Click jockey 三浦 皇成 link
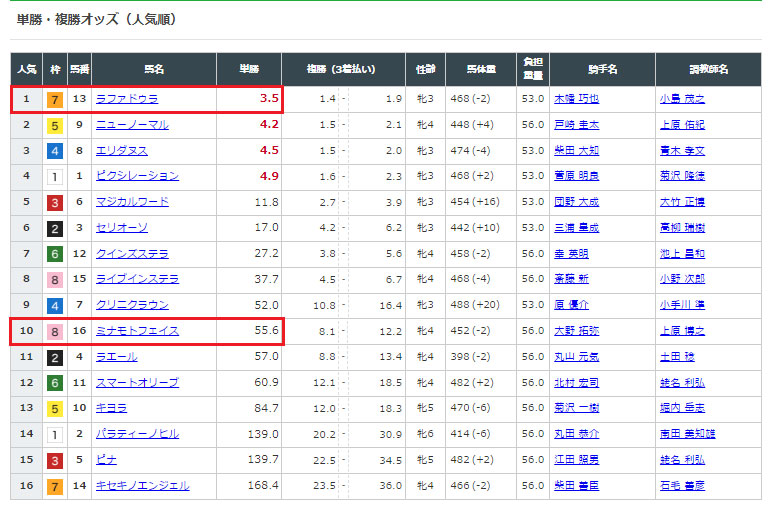769x509 pixels. point(575,227)
